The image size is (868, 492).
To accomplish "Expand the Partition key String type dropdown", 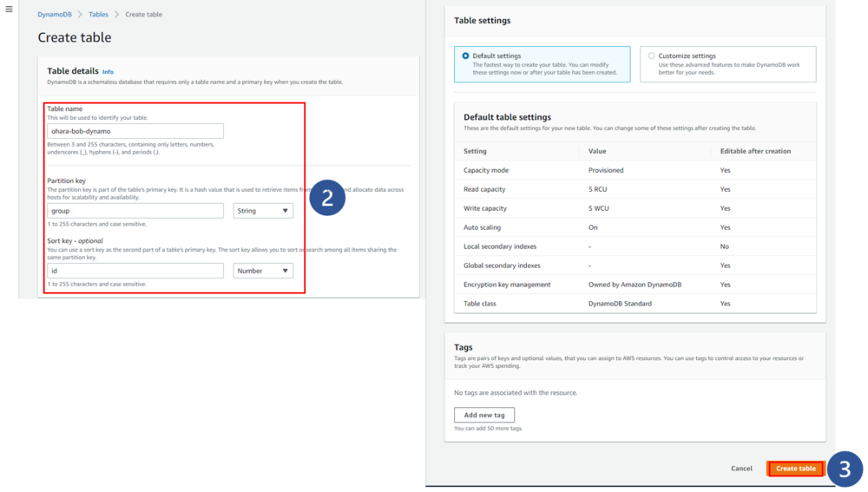I will point(263,211).
